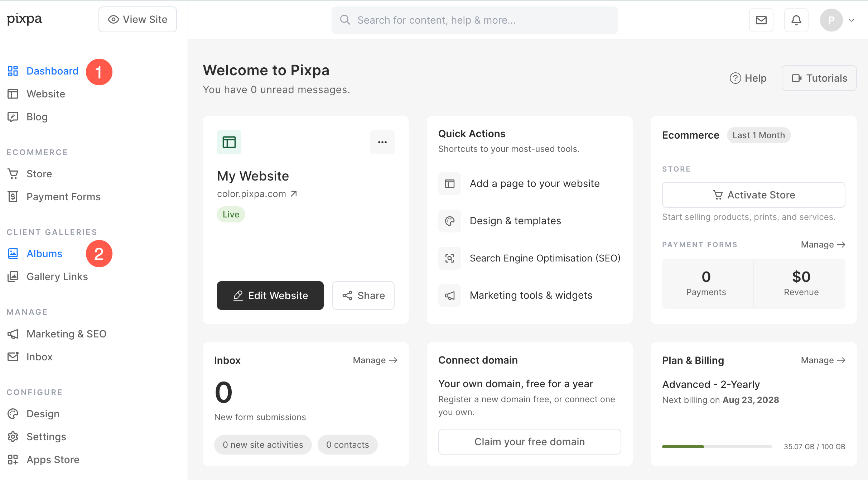This screenshot has width=868, height=480.
Task: Go to Marketing & SEO in sidebar
Action: (x=57, y=334)
